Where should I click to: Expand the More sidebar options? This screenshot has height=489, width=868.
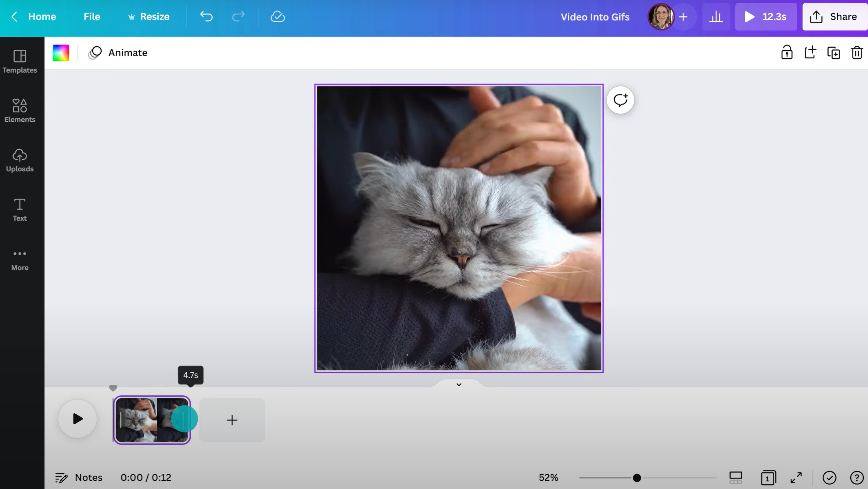pyautogui.click(x=20, y=259)
